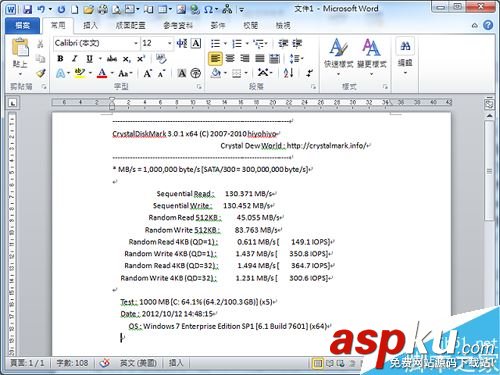Viewport: 500px width, 375px height.
Task: Click the New blank document icon
Action: [74, 9]
